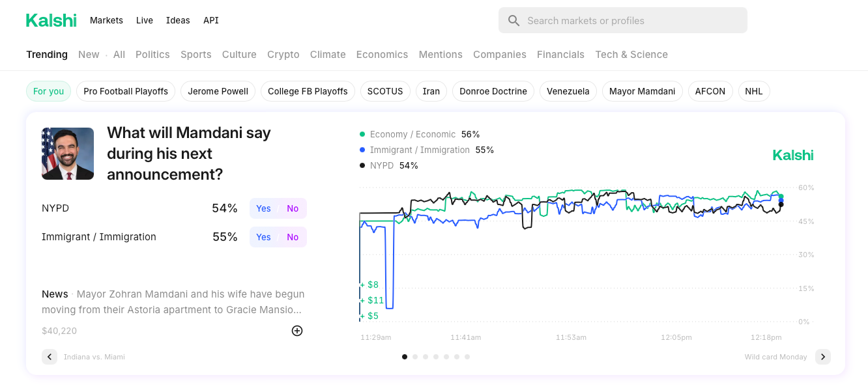868x390 pixels.
Task: Select the Jerome Powell topic chip
Action: pos(218,91)
